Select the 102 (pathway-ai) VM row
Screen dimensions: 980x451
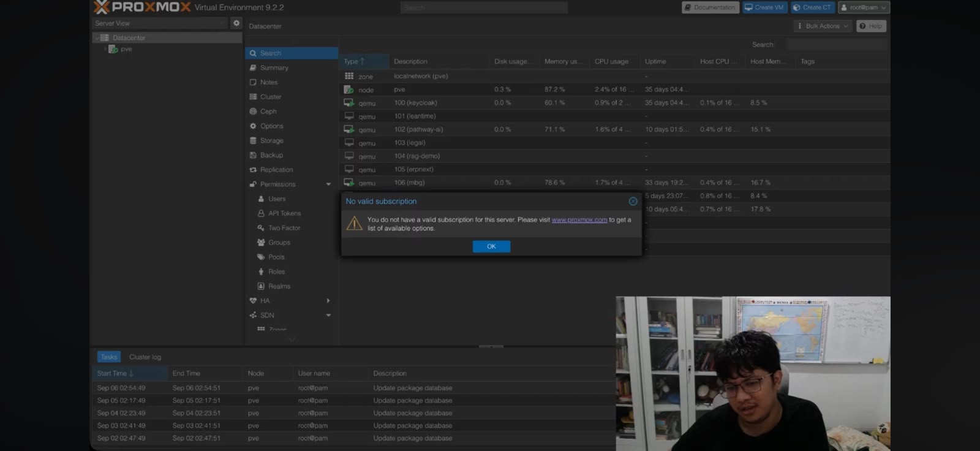(615, 129)
